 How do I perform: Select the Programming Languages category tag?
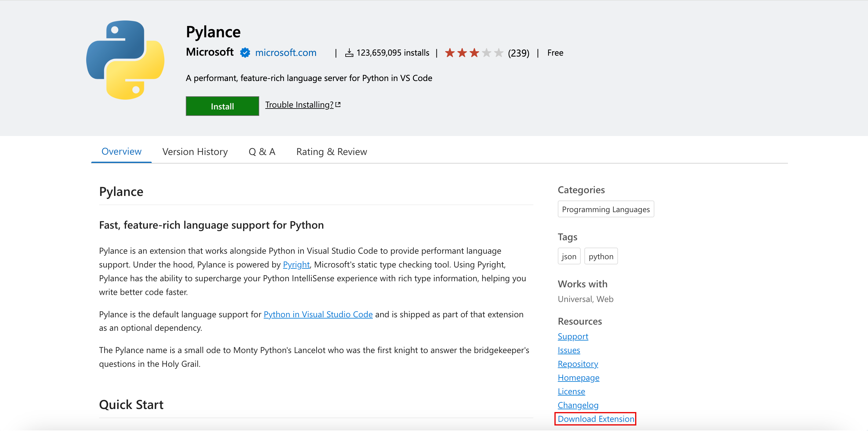coord(606,210)
